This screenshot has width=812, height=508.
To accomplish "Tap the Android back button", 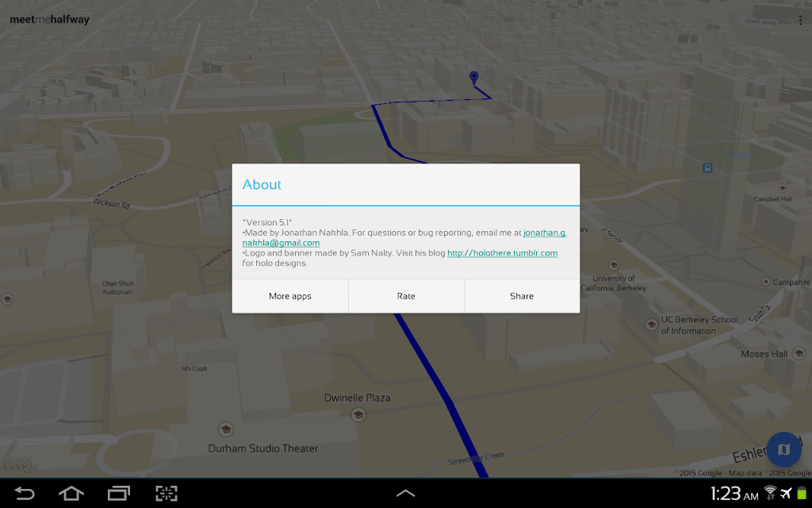I will [x=24, y=493].
